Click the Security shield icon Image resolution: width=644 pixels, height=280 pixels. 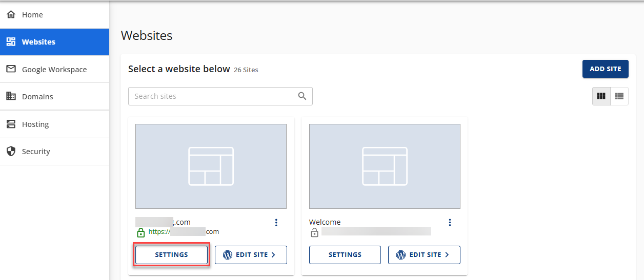11,152
